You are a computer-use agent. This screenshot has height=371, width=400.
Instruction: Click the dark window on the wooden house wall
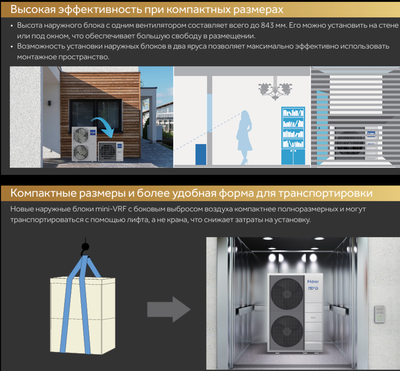(96, 115)
